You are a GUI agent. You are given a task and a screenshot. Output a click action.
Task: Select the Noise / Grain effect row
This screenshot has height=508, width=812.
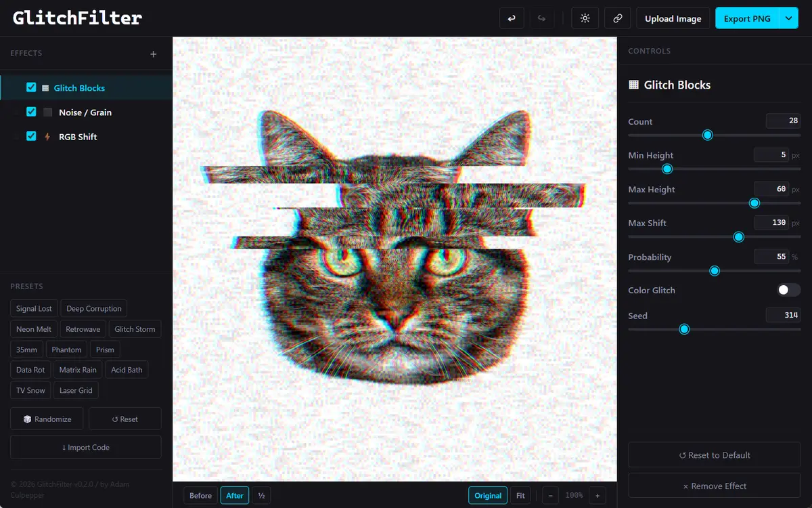pyautogui.click(x=86, y=112)
